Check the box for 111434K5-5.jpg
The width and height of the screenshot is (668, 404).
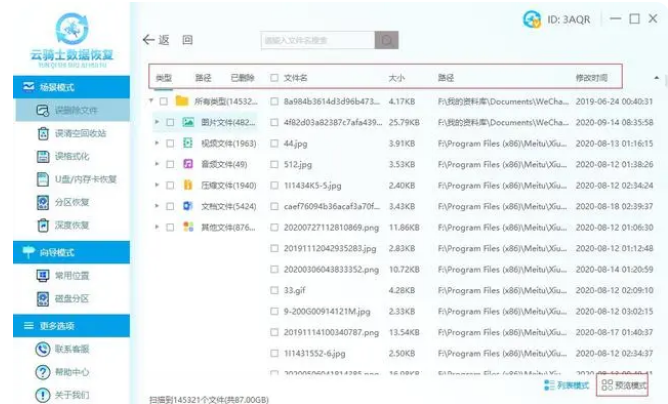tap(274, 185)
